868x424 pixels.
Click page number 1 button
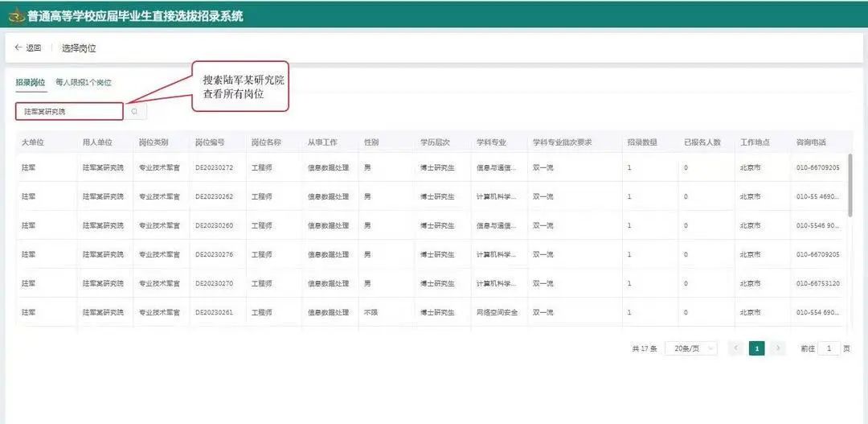(756, 348)
